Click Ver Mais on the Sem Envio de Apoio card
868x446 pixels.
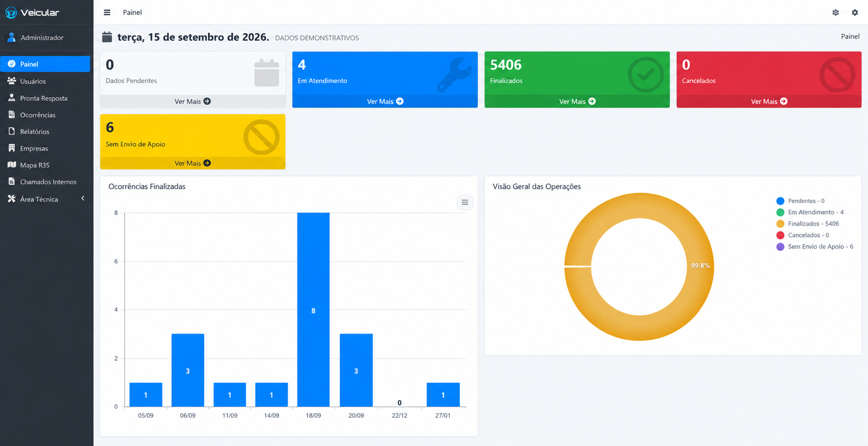[193, 163]
